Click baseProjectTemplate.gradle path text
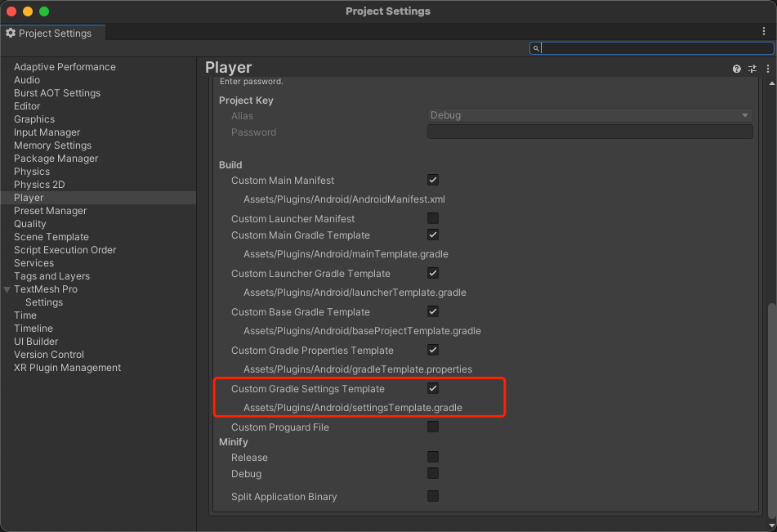Viewport: 777px width, 532px height. click(x=362, y=331)
